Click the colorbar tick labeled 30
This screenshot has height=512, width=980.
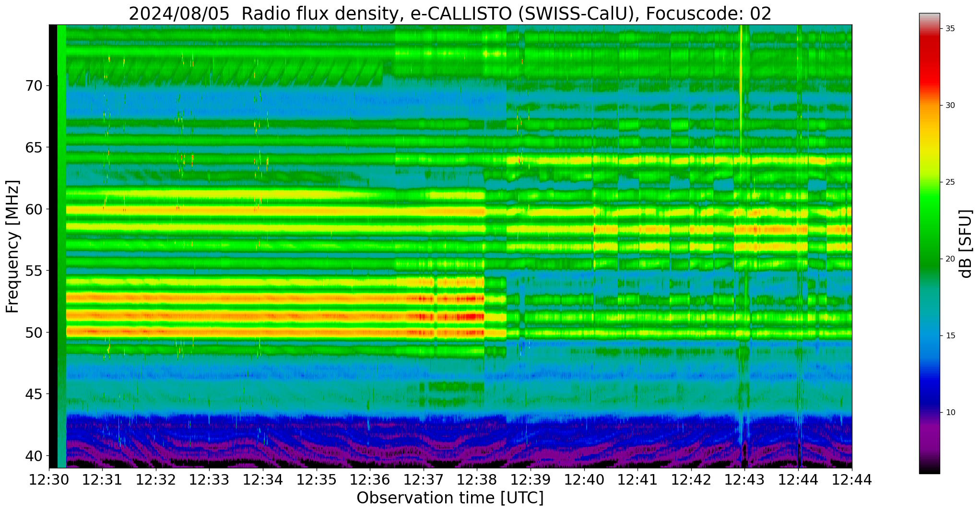pyautogui.click(x=949, y=106)
